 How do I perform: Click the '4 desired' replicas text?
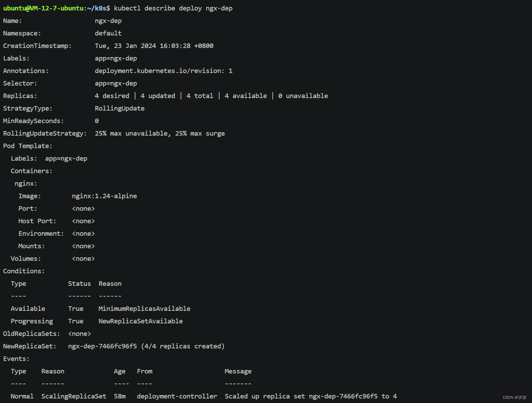click(112, 96)
